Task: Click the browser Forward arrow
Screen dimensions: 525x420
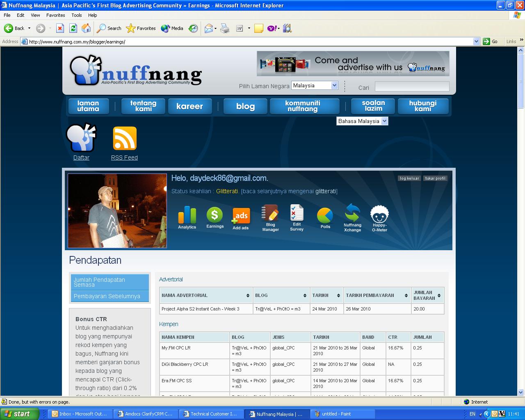Action: [x=40, y=28]
